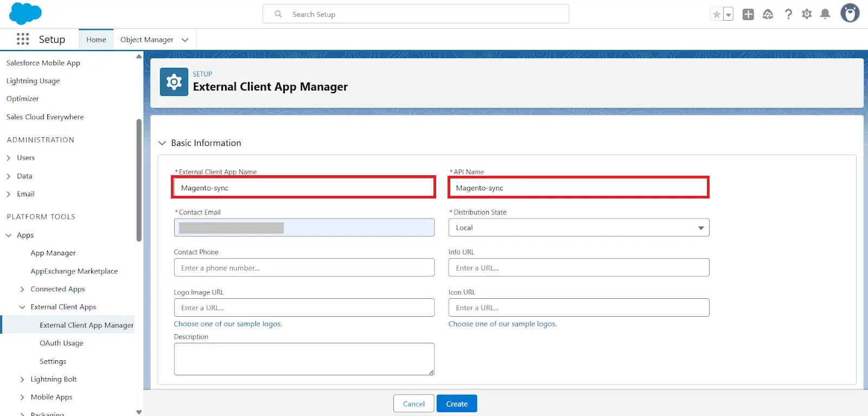Click the search magnifier icon
The width and height of the screenshot is (868, 416).
coord(278,14)
